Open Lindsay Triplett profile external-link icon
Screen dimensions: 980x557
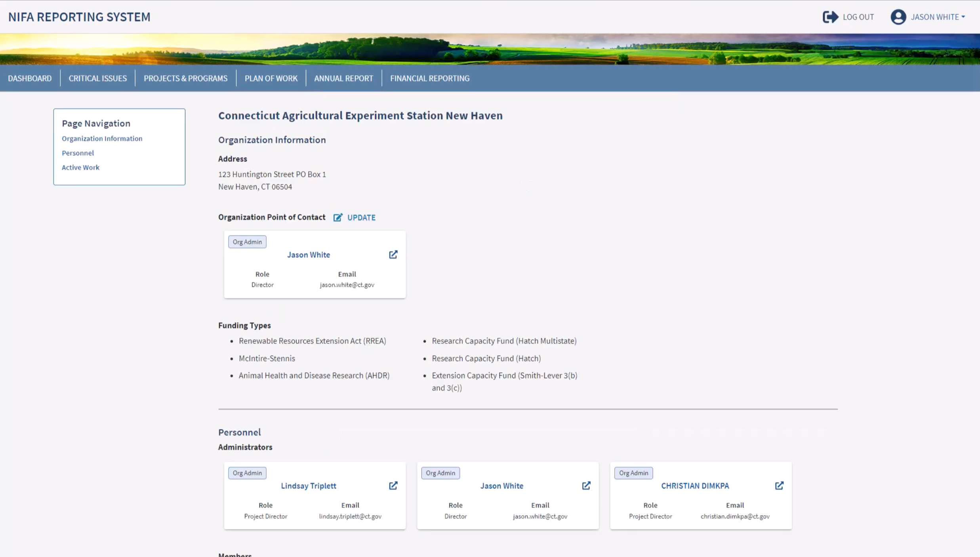(393, 486)
